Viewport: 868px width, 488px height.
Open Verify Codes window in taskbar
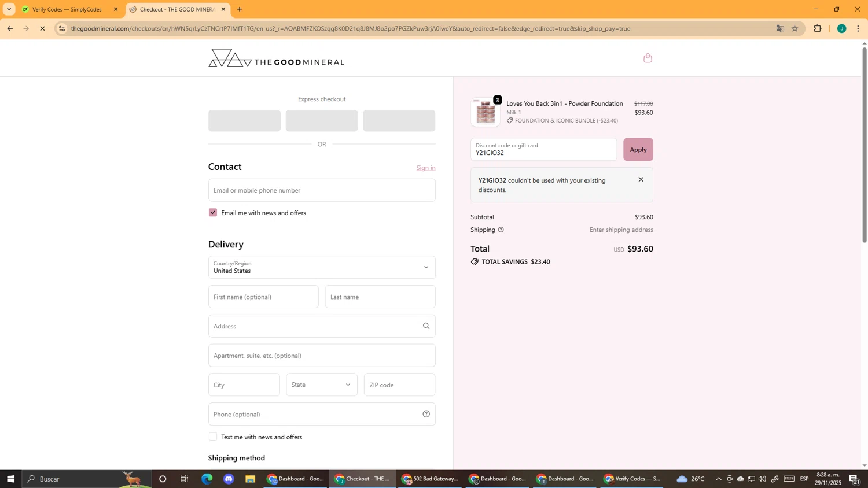tap(631, 479)
